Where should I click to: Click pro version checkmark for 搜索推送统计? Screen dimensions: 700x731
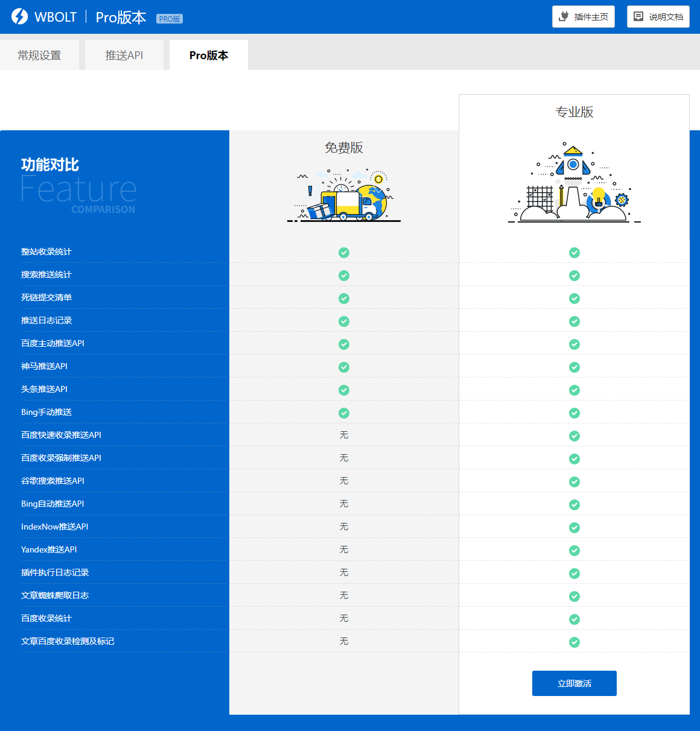click(574, 276)
